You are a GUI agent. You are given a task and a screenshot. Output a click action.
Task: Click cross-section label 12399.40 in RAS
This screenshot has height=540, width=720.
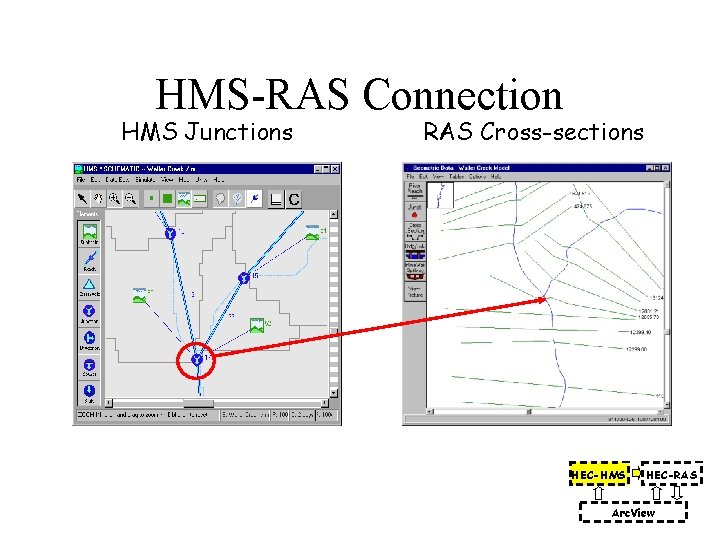coord(641,332)
